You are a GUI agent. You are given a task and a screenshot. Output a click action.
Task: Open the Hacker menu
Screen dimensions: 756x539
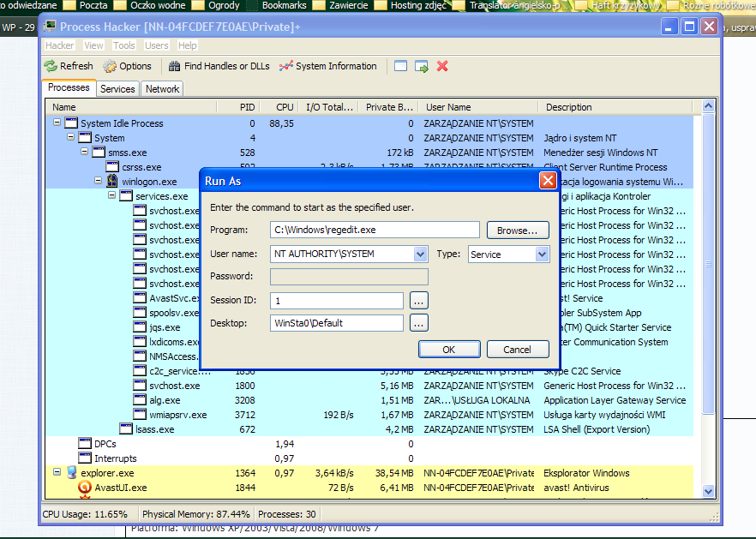(x=60, y=45)
